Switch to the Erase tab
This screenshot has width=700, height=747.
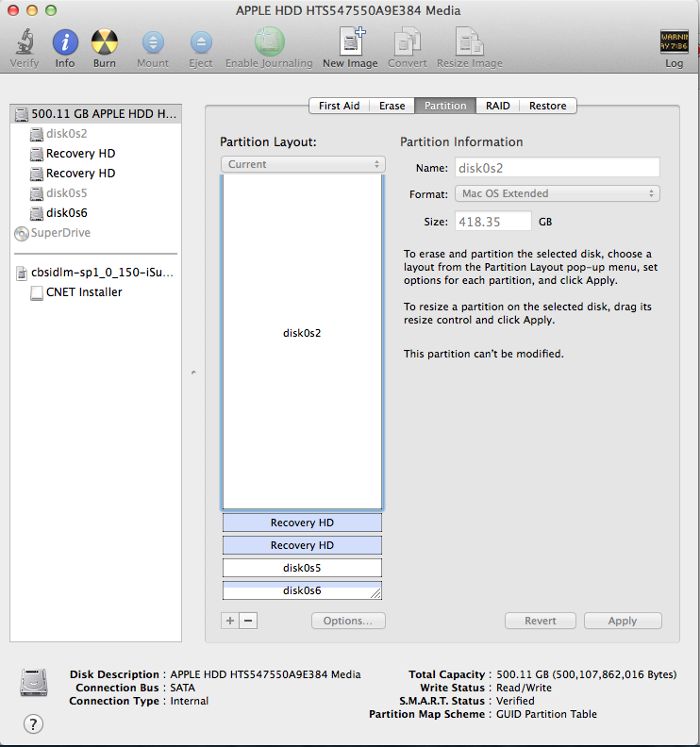point(392,106)
